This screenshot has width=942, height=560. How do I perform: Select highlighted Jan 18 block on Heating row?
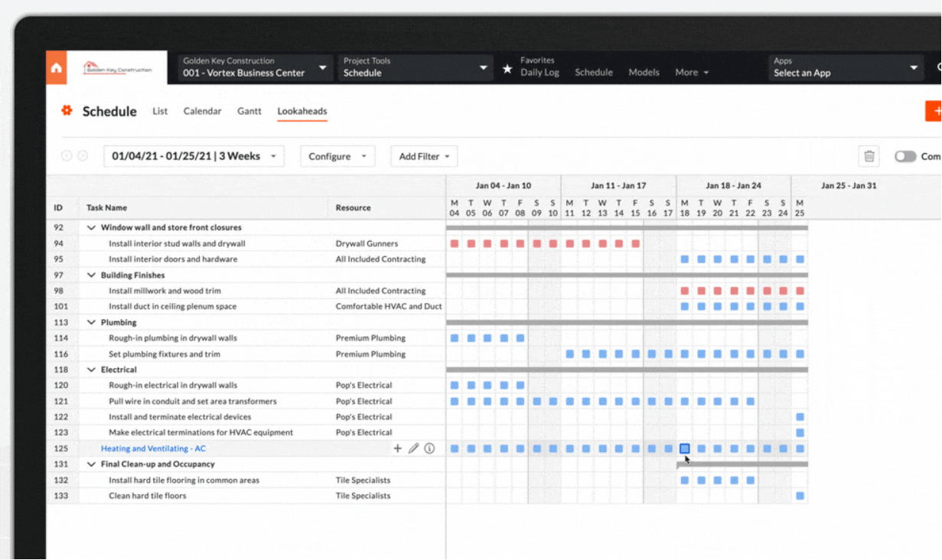(685, 448)
